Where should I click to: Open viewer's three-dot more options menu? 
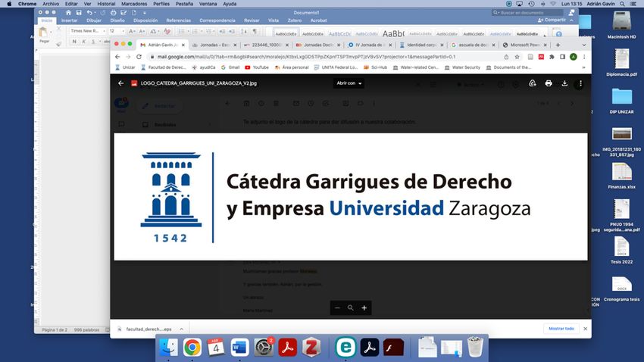point(581,83)
